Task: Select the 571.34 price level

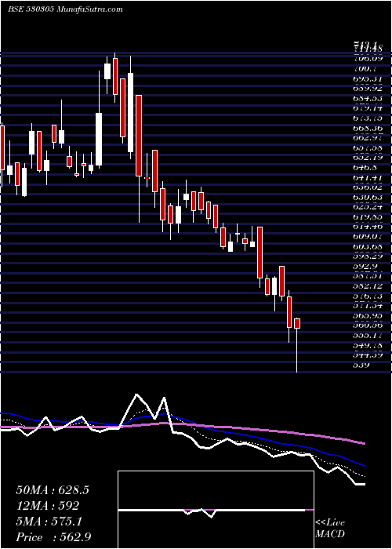Action: coord(368,306)
